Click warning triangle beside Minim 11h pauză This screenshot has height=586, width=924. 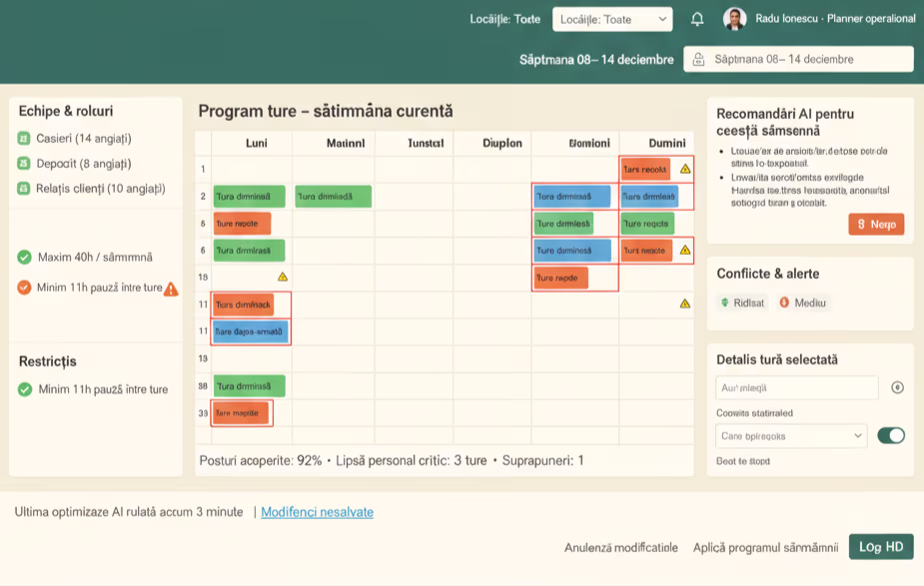(171, 289)
